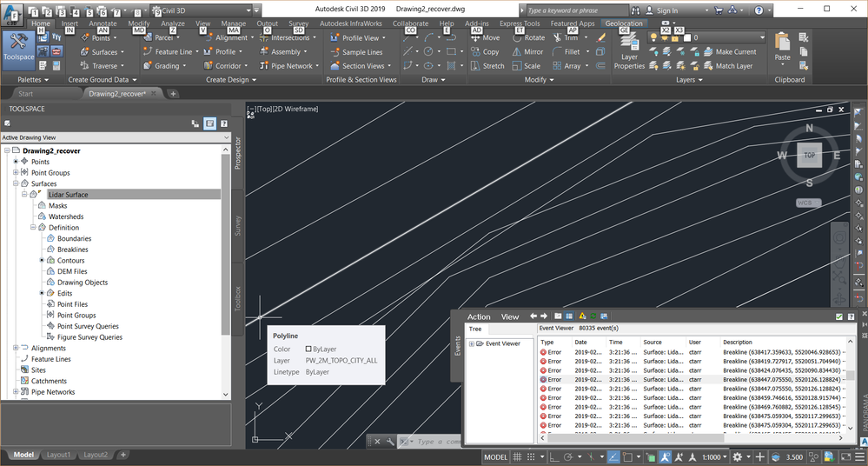Open the 1:1000 annotation scale dropdown

[715, 457]
